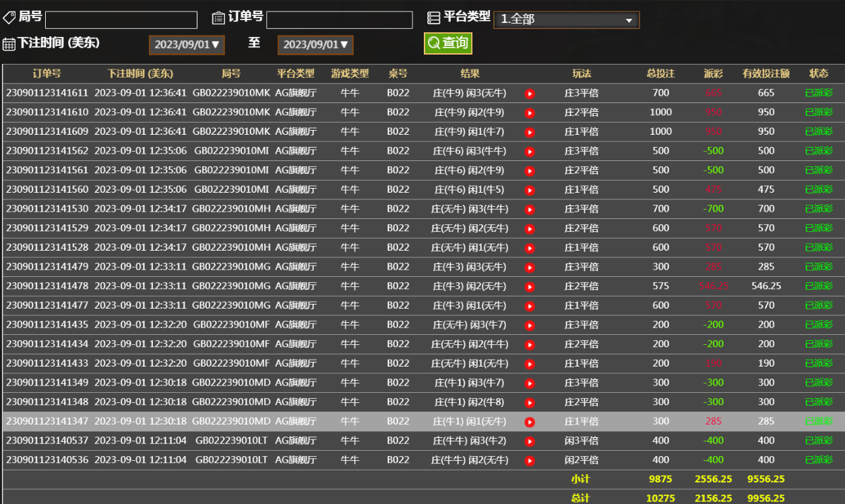Open the start date picker 2023/09/01
This screenshot has height=504, width=845.
187,45
